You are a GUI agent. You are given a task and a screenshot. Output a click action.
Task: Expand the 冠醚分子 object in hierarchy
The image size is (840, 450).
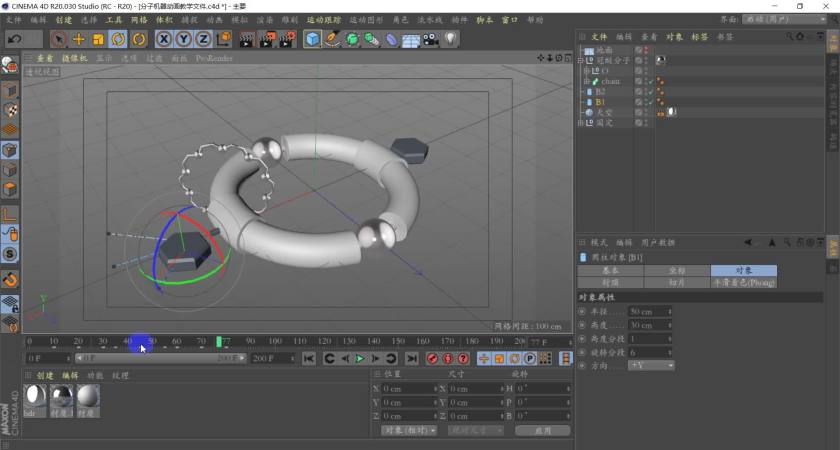coord(580,60)
